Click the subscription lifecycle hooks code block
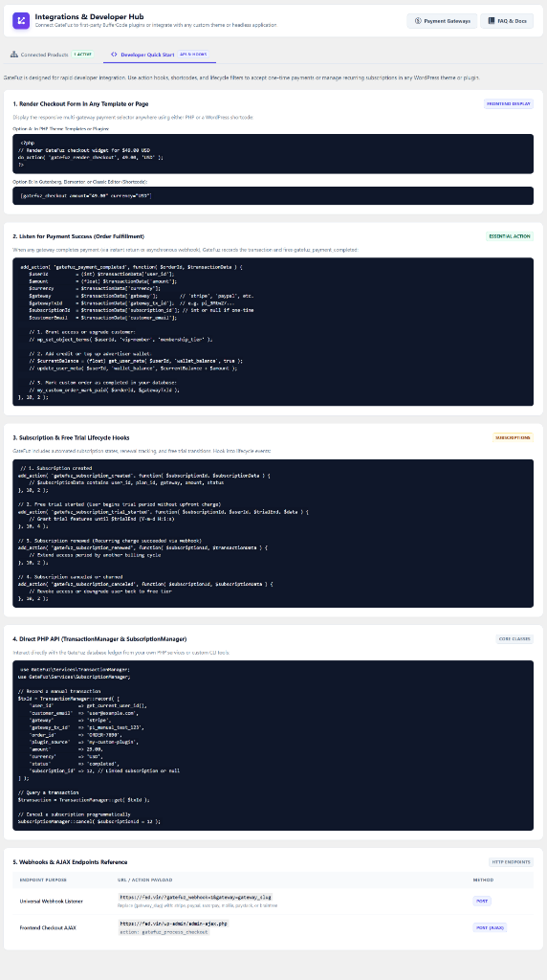Image resolution: width=547 pixels, height=980 pixels. click(273, 533)
